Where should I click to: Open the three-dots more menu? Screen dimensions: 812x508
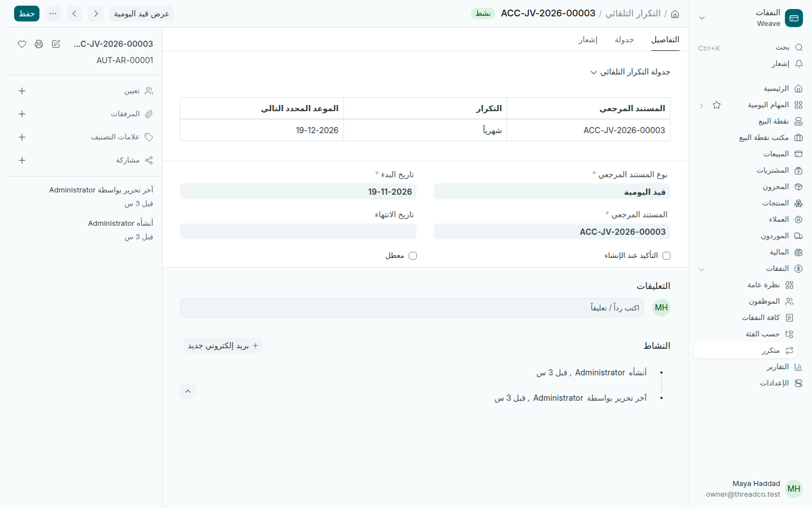[53, 14]
